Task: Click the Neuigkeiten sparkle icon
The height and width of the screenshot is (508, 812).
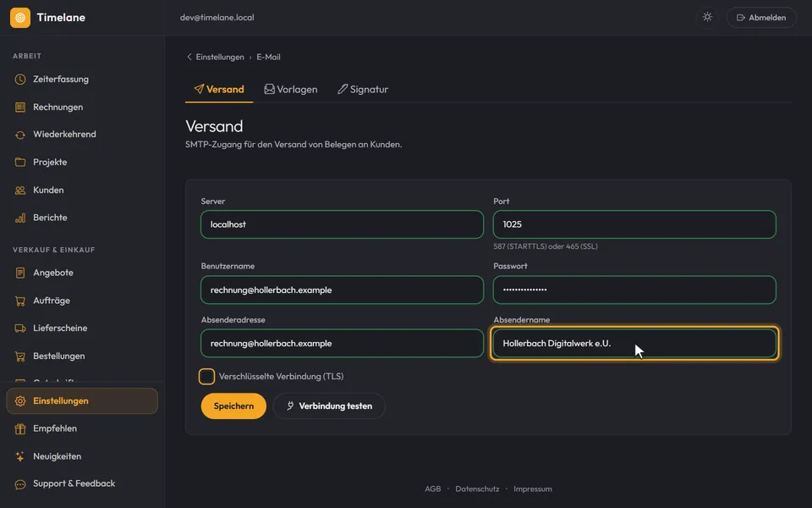Action: pyautogui.click(x=20, y=456)
